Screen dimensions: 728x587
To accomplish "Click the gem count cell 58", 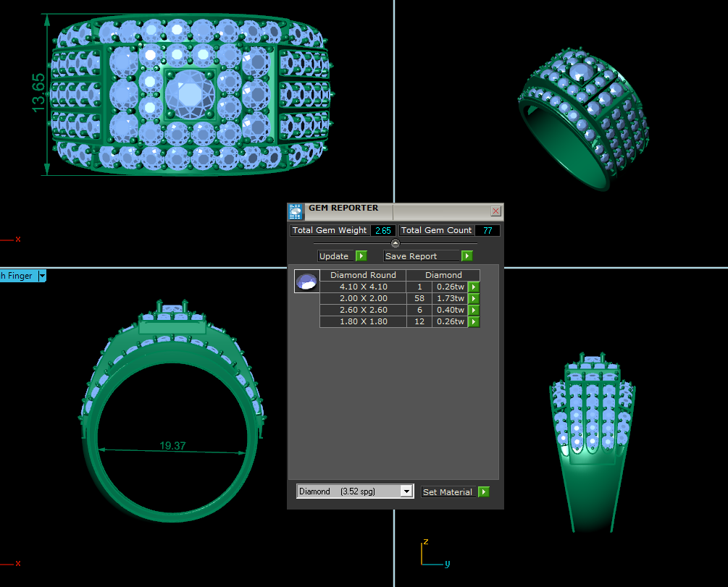I will click(x=419, y=298).
